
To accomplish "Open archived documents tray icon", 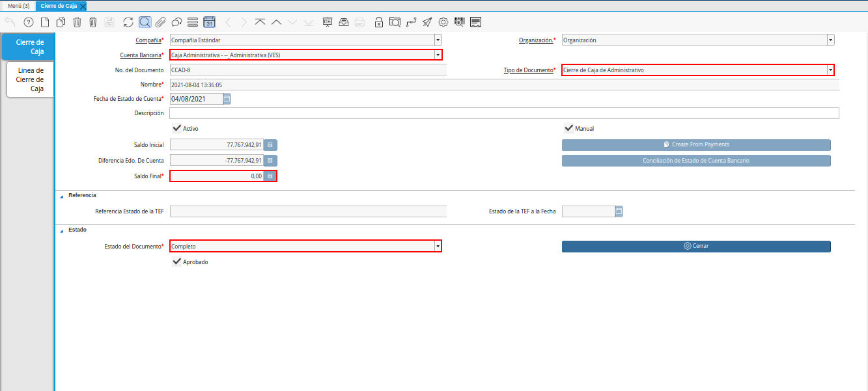I will click(x=343, y=22).
